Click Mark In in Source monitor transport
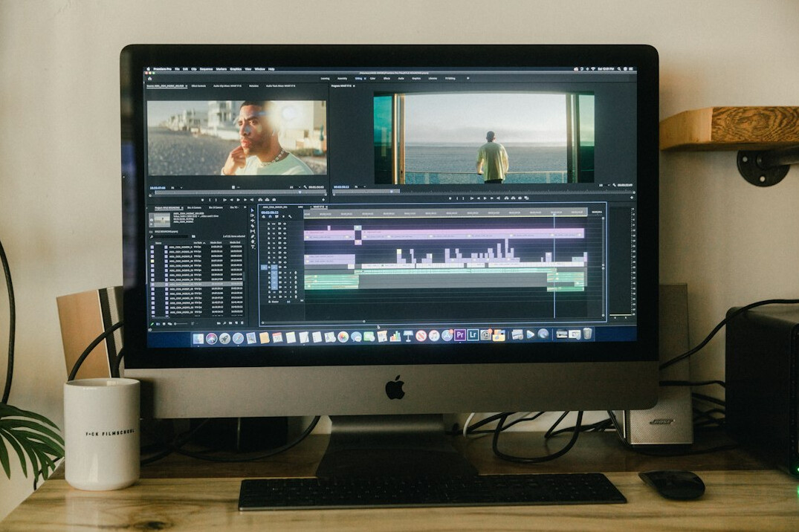Screen dimensions: 799x532 (210, 200)
